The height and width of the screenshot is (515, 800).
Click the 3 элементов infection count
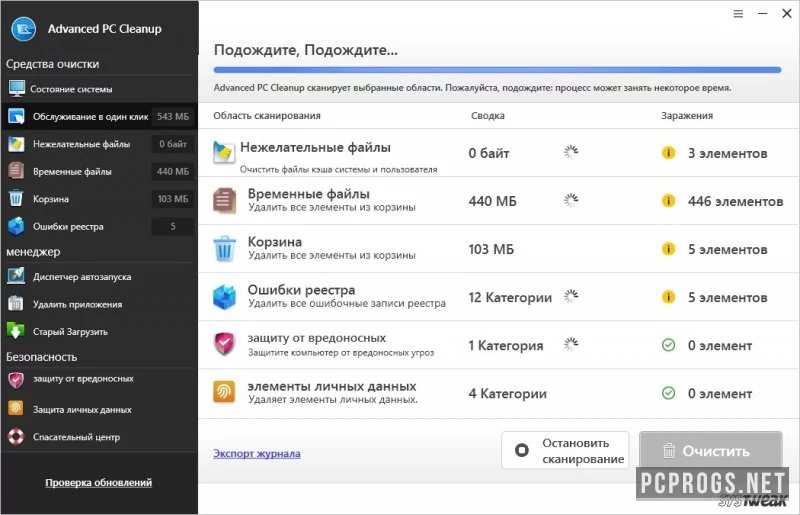pyautogui.click(x=728, y=153)
